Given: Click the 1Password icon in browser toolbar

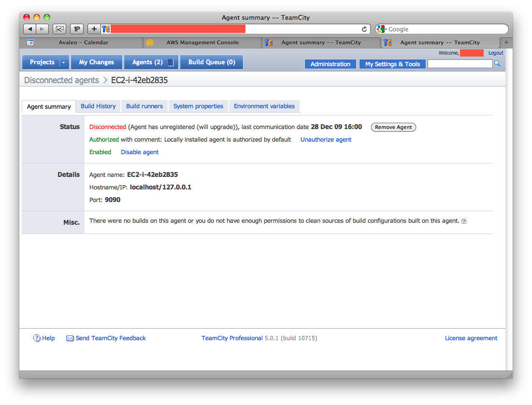Looking at the screenshot, I should tap(76, 29).
